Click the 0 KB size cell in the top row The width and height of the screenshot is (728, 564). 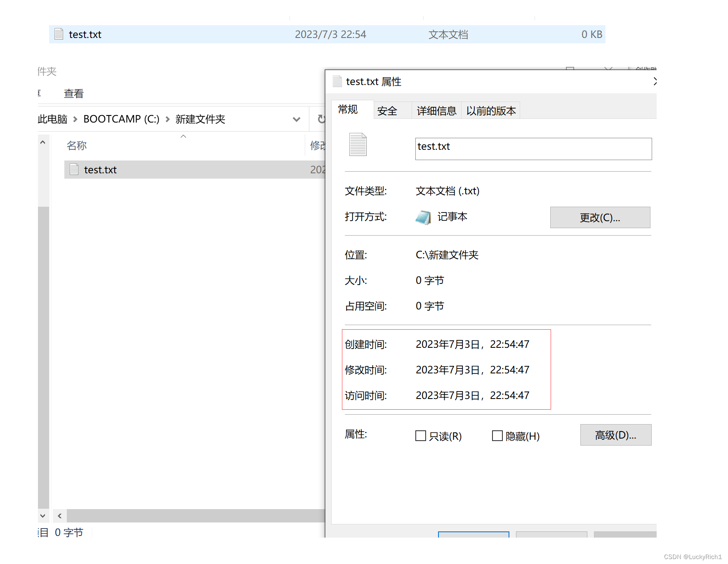[x=592, y=34]
